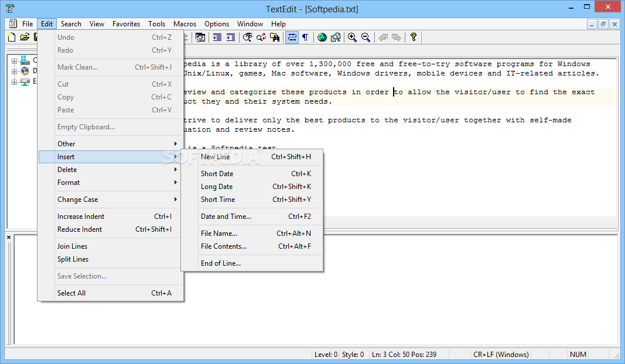Click the D drive box icon in tree
625x364 pixels.
coord(25,71)
